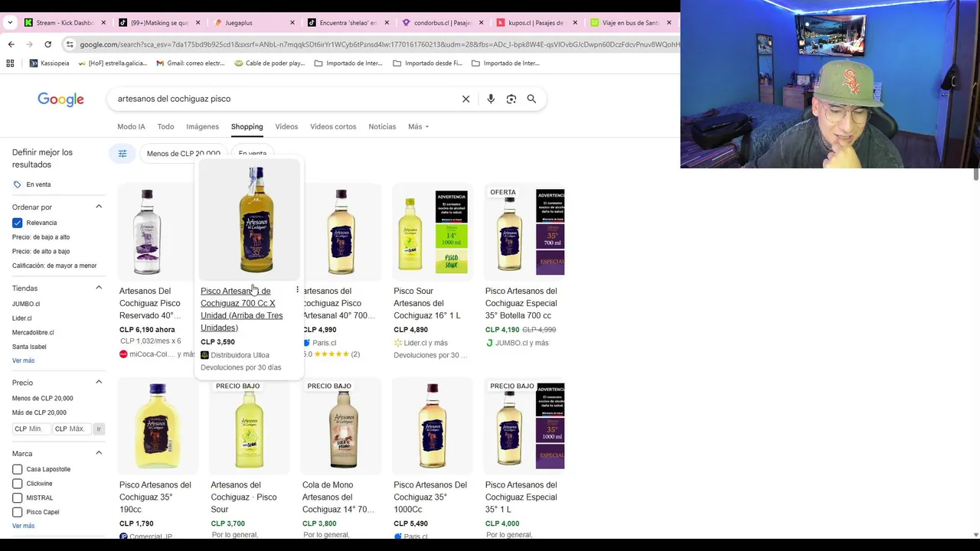Collapse the Ordenar por section
Viewport: 980px width, 551px height.
99,207
